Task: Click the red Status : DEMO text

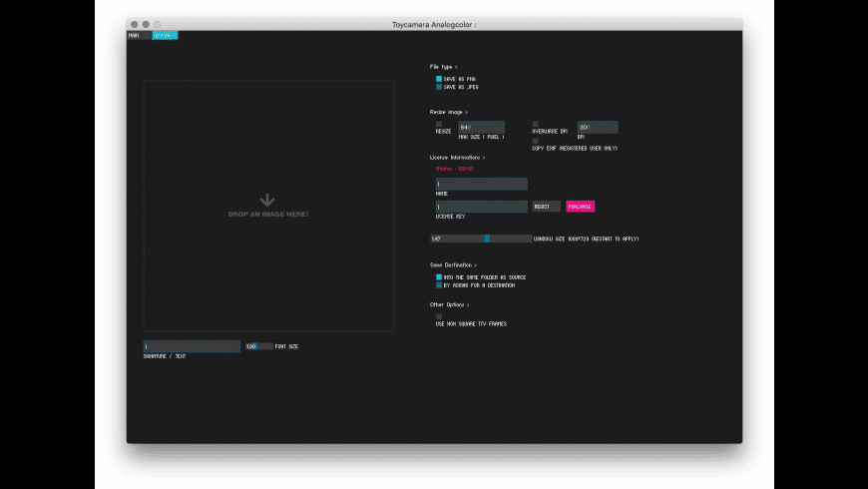Action: point(455,169)
